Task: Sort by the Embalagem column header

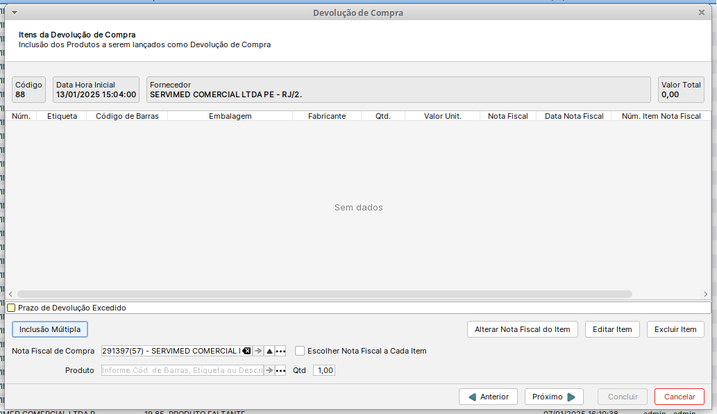Action: tap(230, 116)
